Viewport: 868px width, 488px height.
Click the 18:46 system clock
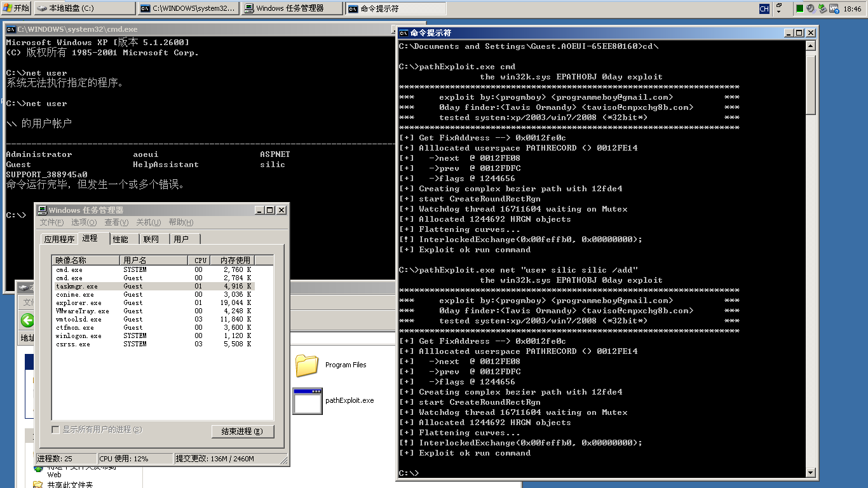coord(852,9)
